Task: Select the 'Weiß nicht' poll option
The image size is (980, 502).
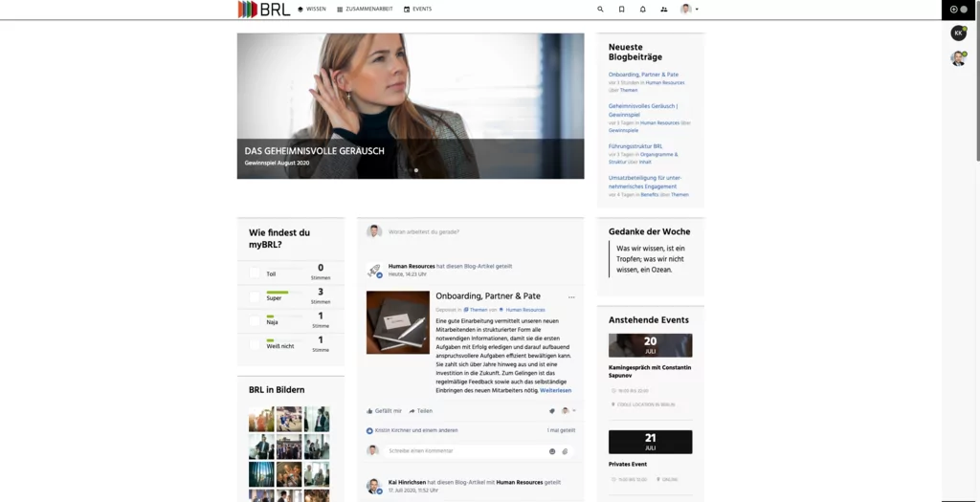Action: (x=256, y=345)
